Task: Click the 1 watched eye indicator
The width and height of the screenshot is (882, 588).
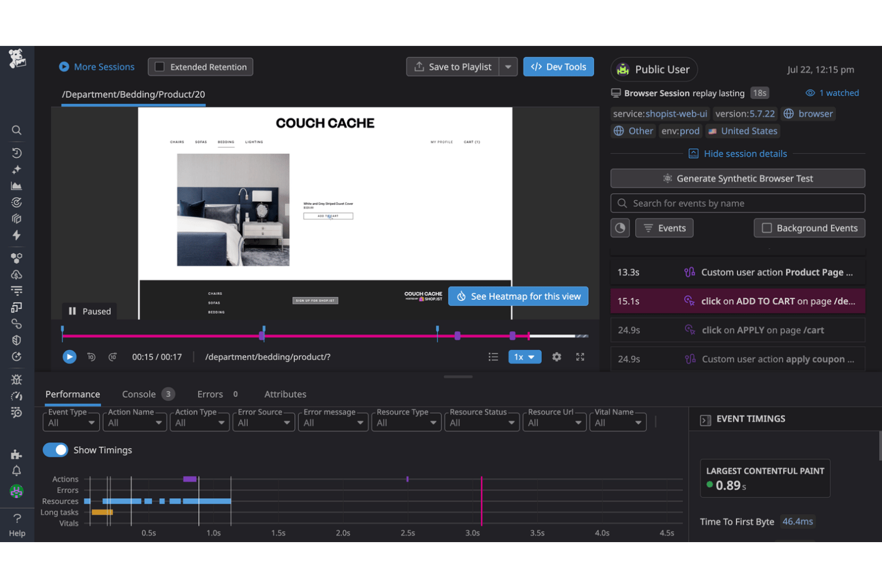Action: [x=832, y=93]
